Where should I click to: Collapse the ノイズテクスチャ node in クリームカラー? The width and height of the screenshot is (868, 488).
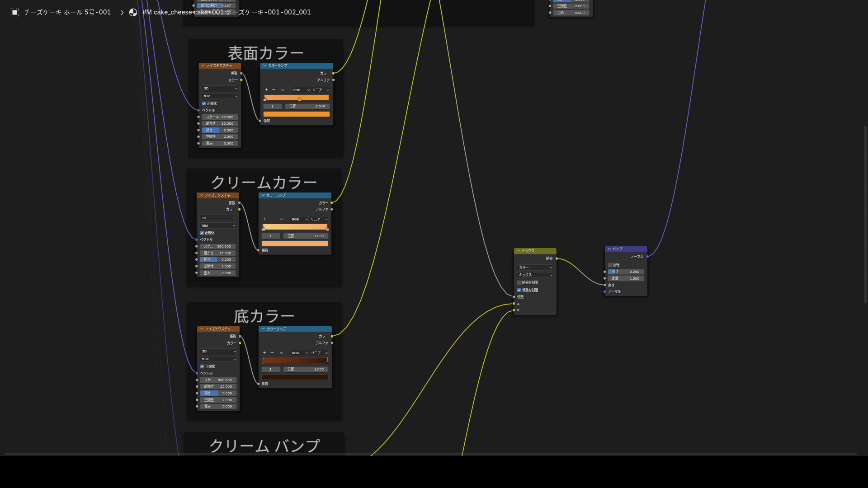coord(201,195)
